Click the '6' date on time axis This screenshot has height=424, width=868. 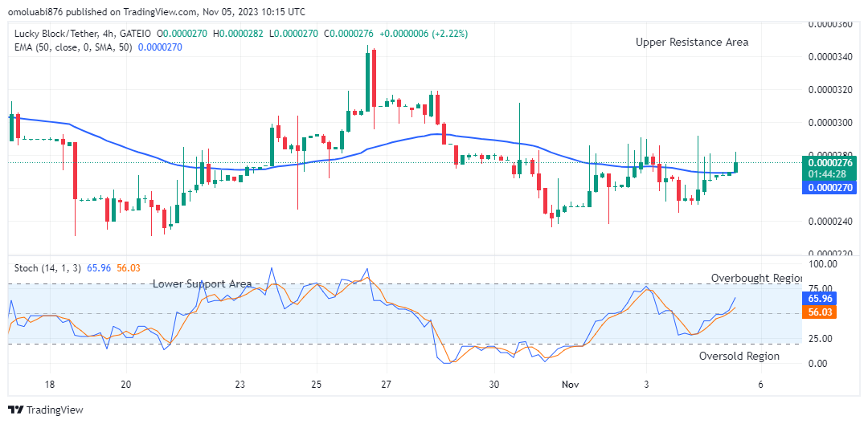[760, 385]
